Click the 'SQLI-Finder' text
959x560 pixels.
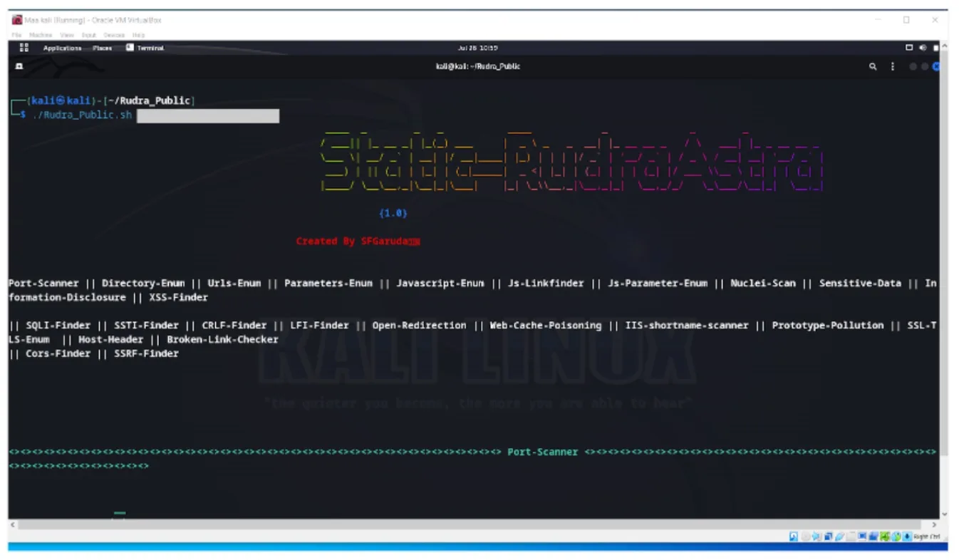pos(58,325)
